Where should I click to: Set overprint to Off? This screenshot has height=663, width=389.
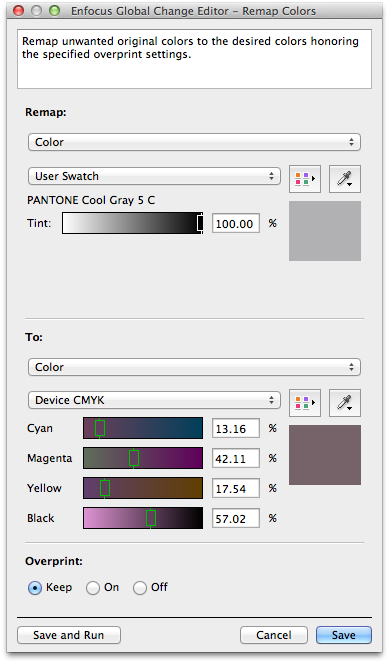[140, 588]
